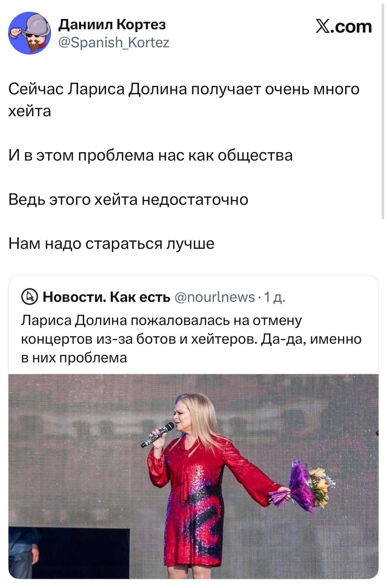Open the Даниил Кортез display name
This screenshot has width=387, height=588.
[x=112, y=24]
